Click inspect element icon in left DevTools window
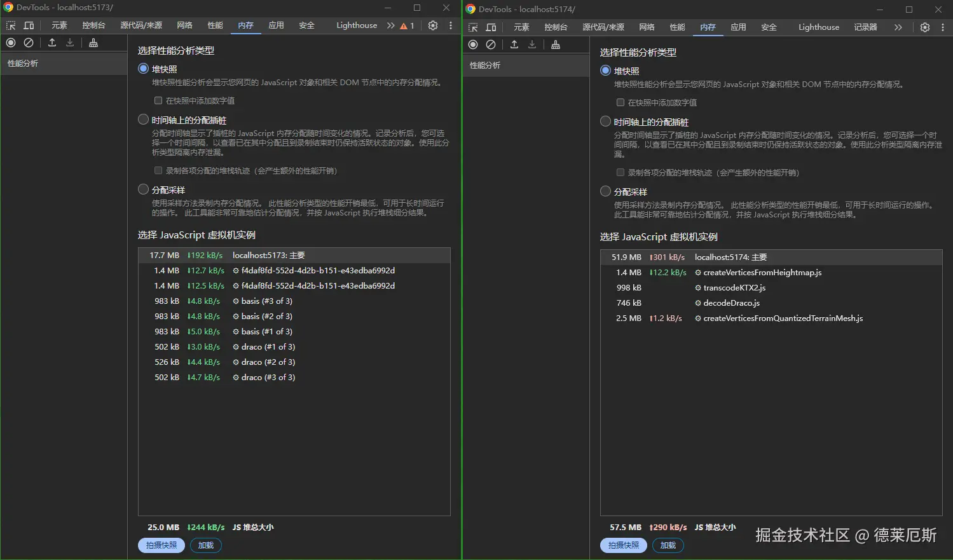This screenshot has height=560, width=953. 11,25
